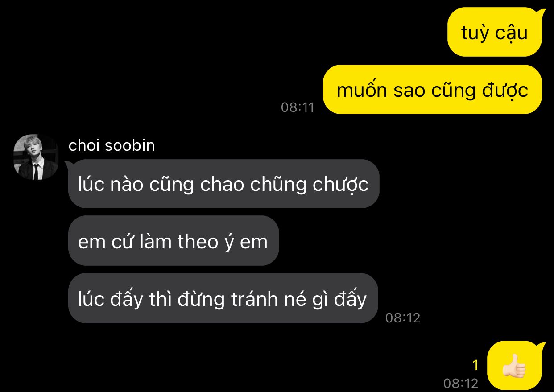Image resolution: width=554 pixels, height=392 pixels.
Task: Select the "muốn sao cũng được" message bubble
Action: point(432,90)
